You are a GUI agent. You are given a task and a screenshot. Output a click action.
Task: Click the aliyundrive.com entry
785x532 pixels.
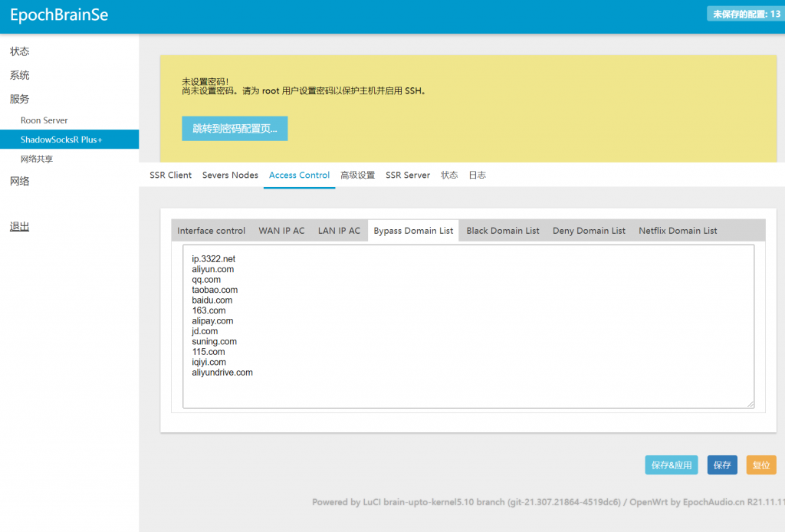click(x=222, y=373)
